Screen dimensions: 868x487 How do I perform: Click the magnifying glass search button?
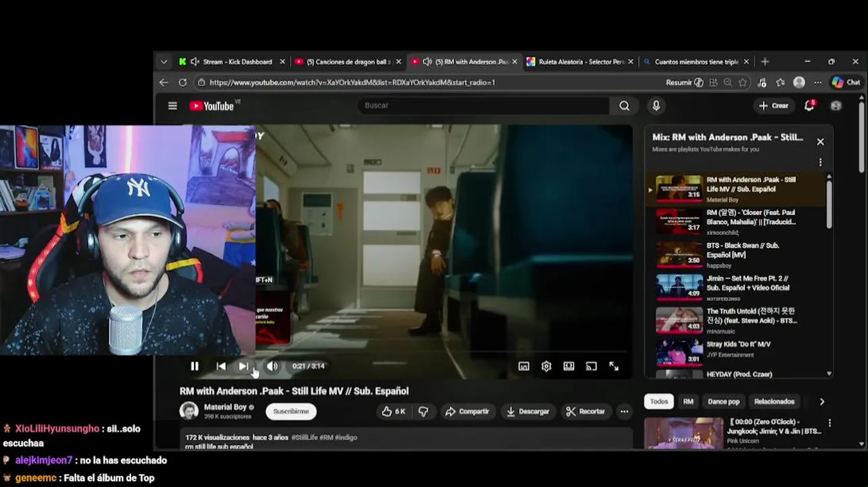click(x=624, y=106)
